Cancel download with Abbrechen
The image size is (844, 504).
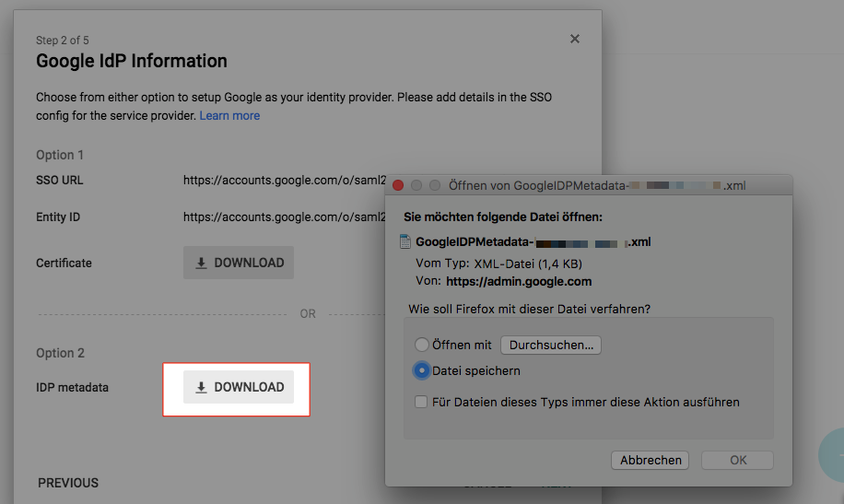pos(651,461)
